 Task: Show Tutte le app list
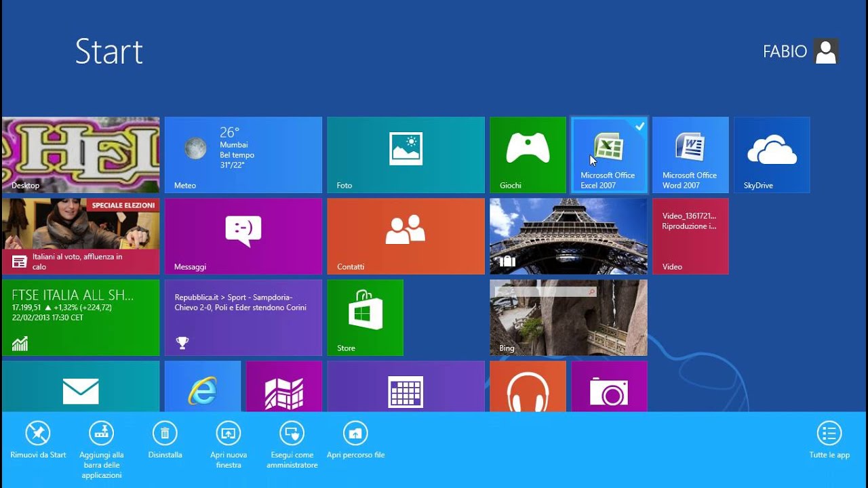point(829,441)
